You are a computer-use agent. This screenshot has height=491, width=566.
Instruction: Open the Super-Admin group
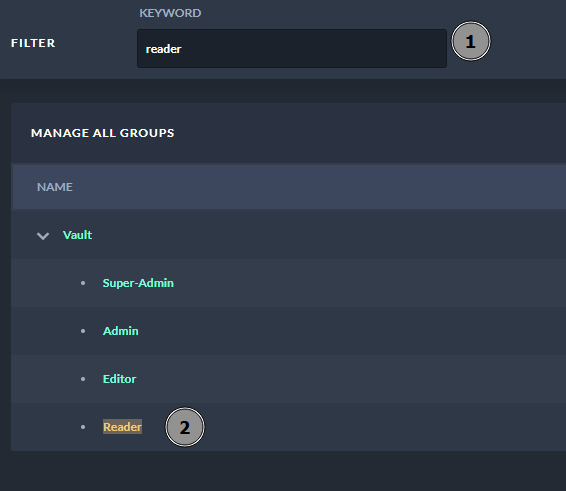coord(138,283)
